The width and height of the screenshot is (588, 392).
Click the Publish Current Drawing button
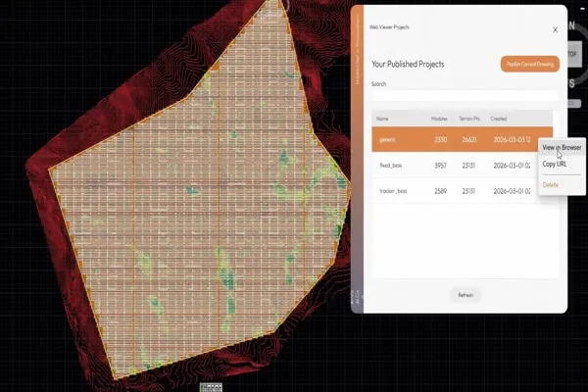(x=530, y=64)
